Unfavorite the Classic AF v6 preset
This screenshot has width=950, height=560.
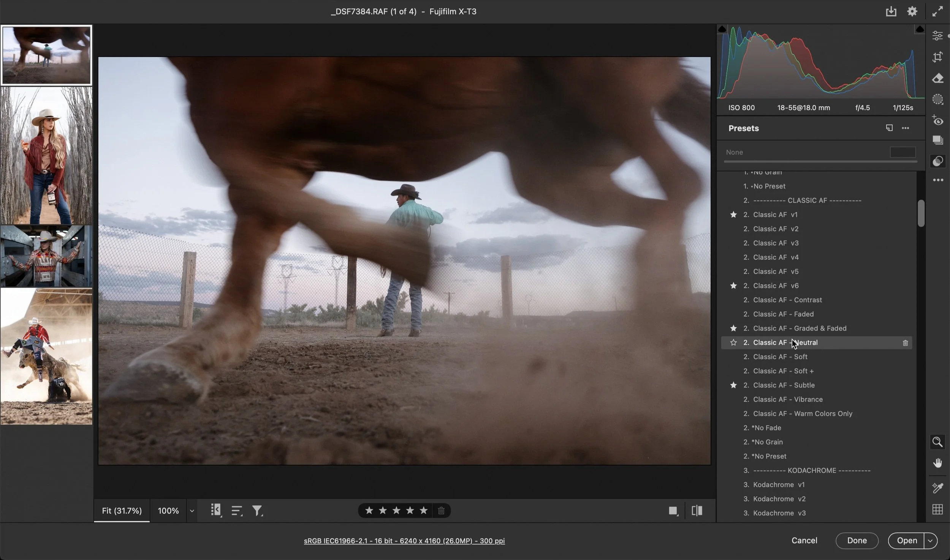click(733, 286)
